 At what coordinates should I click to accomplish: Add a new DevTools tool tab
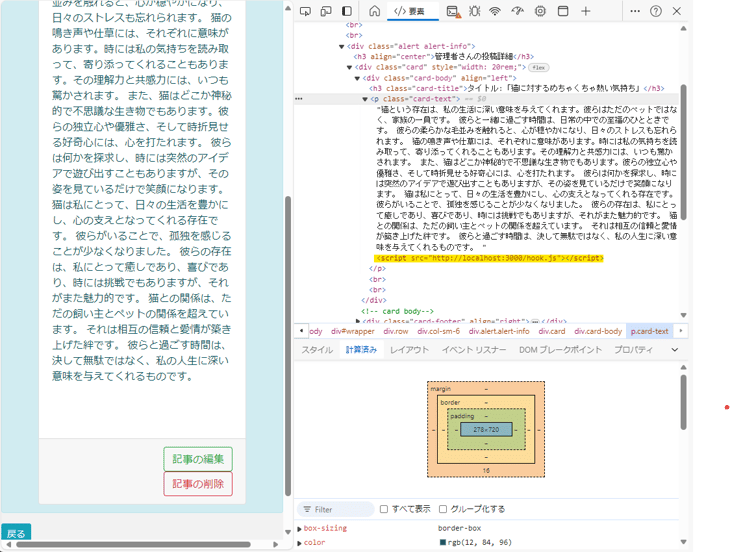pyautogui.click(x=586, y=11)
